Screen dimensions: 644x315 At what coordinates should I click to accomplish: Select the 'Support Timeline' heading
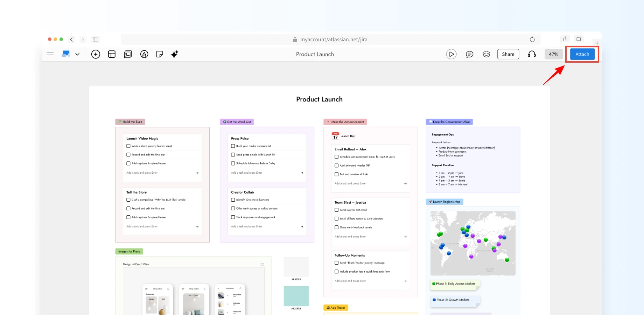tap(443, 165)
